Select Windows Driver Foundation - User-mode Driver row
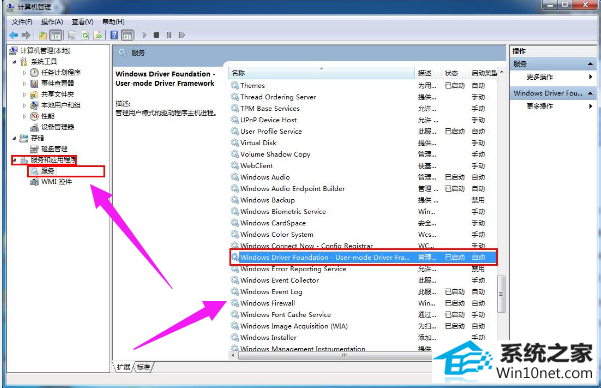Screen dimensions: 601x388 (x=363, y=257)
